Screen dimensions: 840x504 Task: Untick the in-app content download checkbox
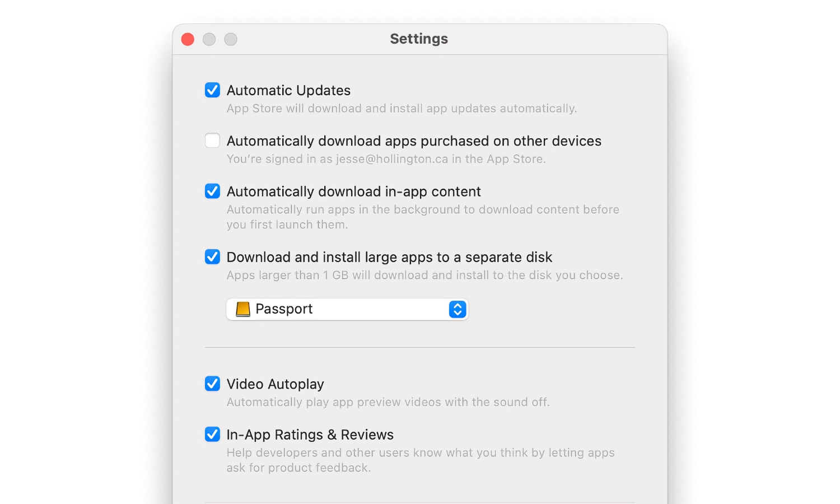[212, 192]
